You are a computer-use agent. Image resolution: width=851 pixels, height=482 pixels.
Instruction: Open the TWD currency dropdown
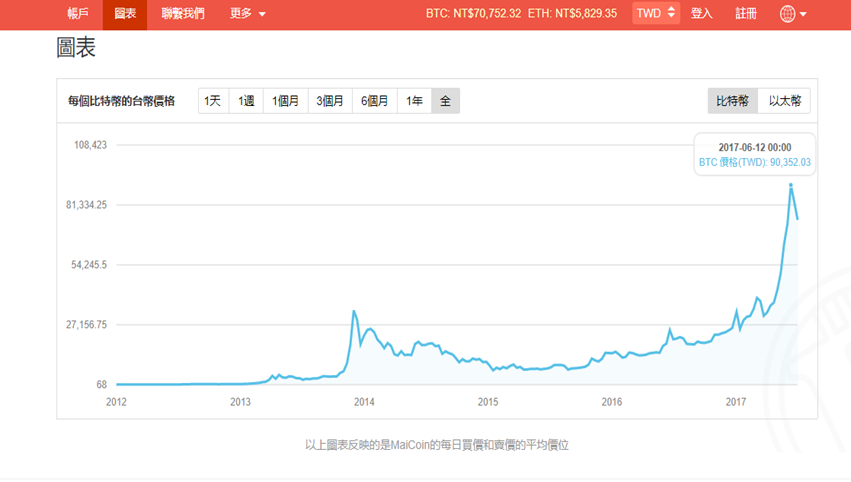tap(656, 14)
